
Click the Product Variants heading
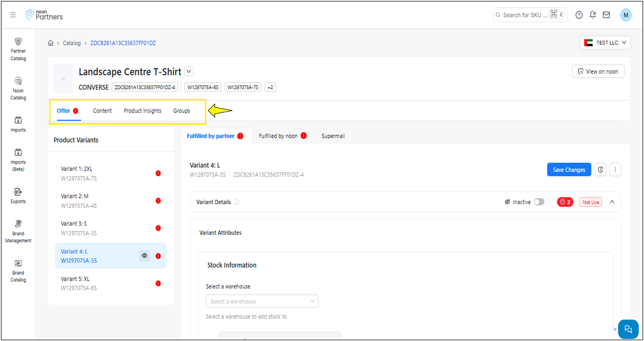[76, 140]
